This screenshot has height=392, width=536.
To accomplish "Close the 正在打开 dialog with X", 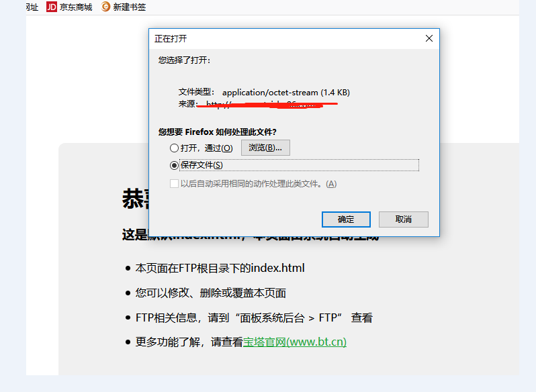I will (429, 38).
